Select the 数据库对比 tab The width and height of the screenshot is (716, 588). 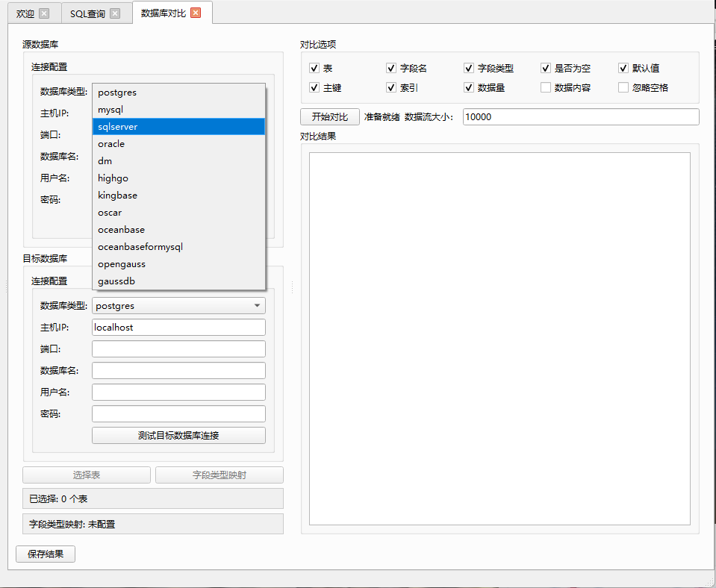pyautogui.click(x=164, y=13)
